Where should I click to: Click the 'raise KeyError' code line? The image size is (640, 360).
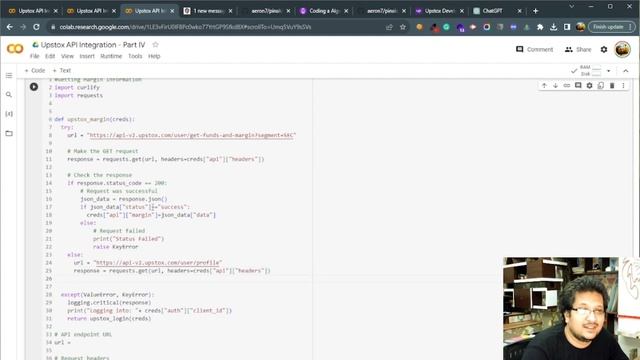tap(116, 247)
